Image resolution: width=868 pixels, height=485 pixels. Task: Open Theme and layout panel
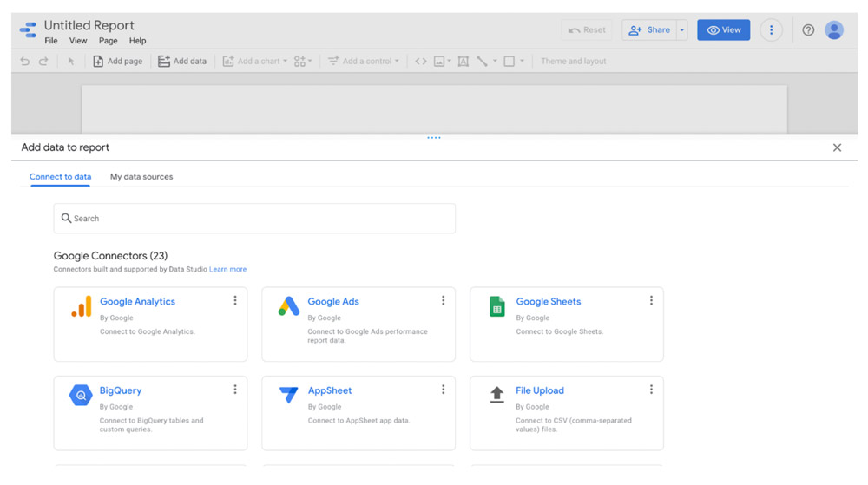(573, 62)
